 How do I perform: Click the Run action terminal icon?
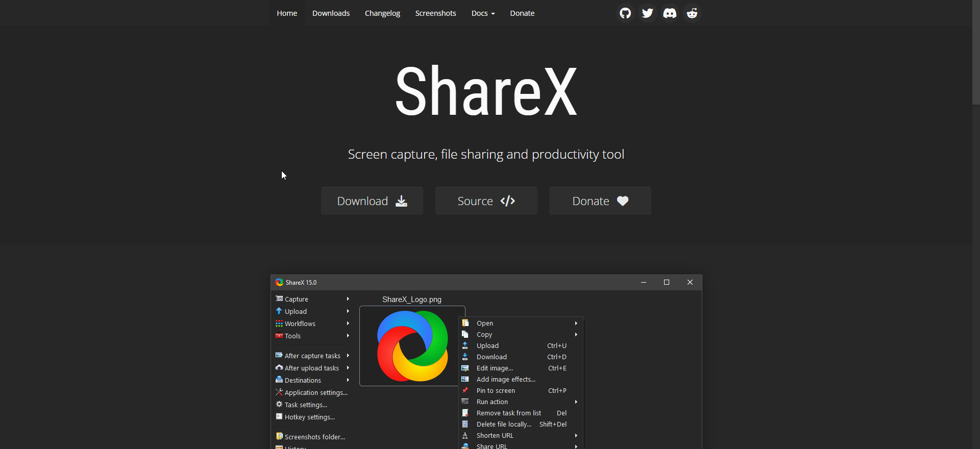(x=465, y=402)
